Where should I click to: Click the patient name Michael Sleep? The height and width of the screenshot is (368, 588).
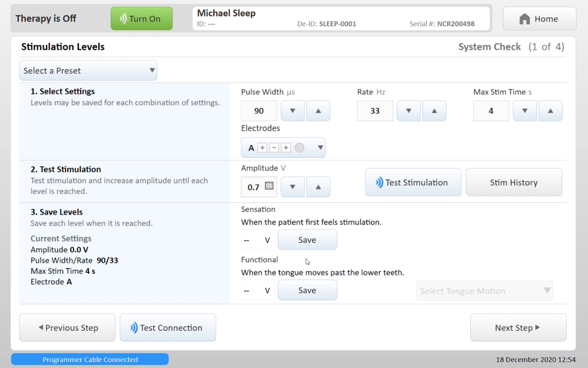[226, 13]
